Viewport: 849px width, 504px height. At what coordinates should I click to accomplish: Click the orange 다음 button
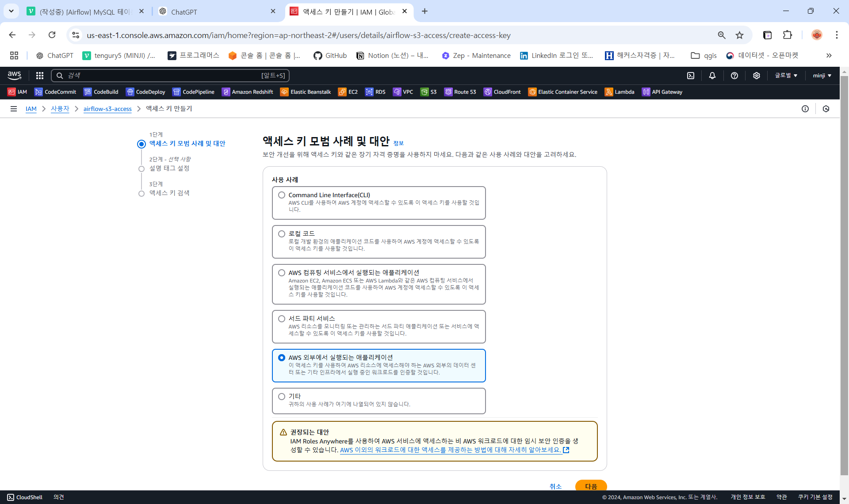click(x=591, y=486)
